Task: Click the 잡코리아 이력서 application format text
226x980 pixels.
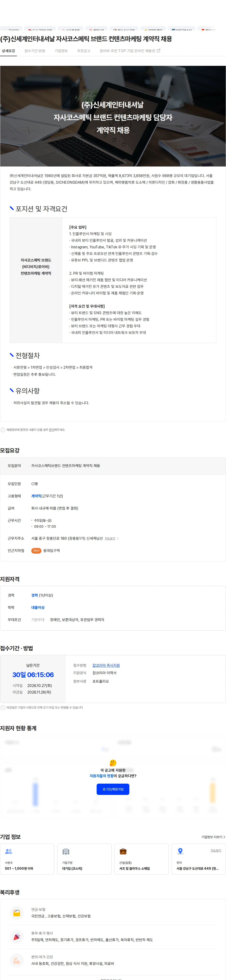Action: tap(105, 673)
